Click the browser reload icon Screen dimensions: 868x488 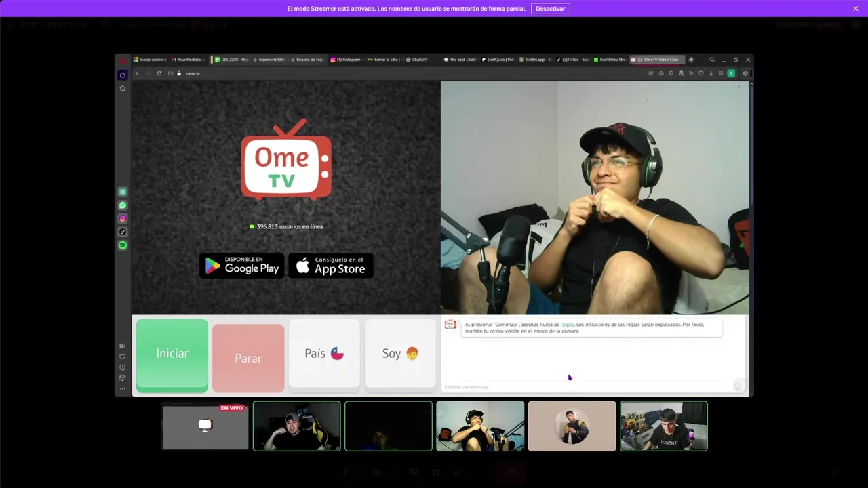pos(159,73)
